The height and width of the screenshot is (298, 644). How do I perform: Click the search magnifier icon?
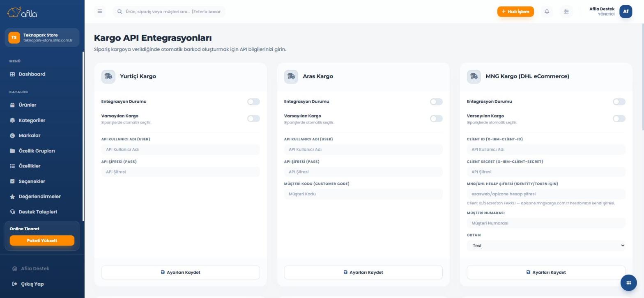point(120,11)
